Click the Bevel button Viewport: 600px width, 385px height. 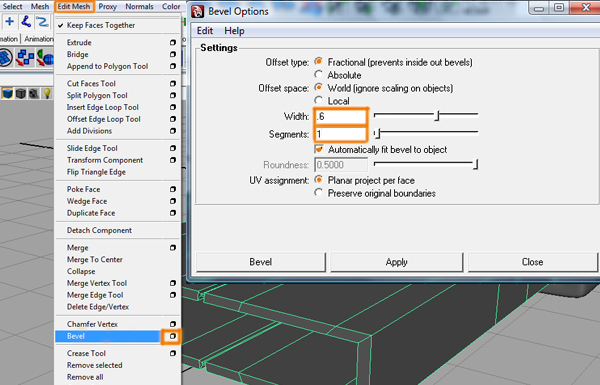point(261,262)
